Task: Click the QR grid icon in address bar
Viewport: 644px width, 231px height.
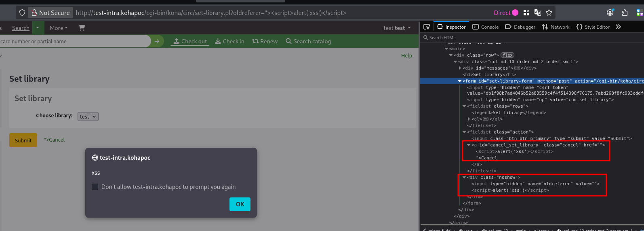Action: coord(526,13)
